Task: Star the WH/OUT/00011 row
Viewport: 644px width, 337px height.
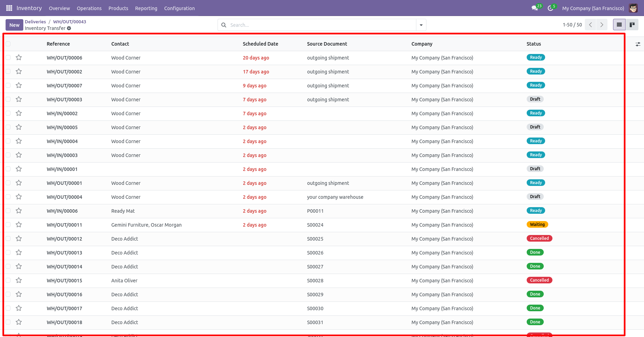Action: (19, 225)
